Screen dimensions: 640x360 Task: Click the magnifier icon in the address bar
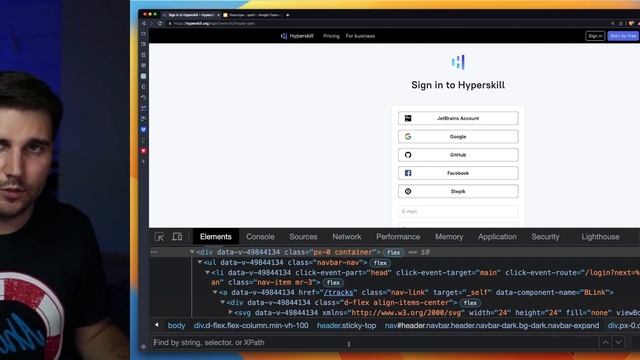pyautogui.click(x=613, y=24)
